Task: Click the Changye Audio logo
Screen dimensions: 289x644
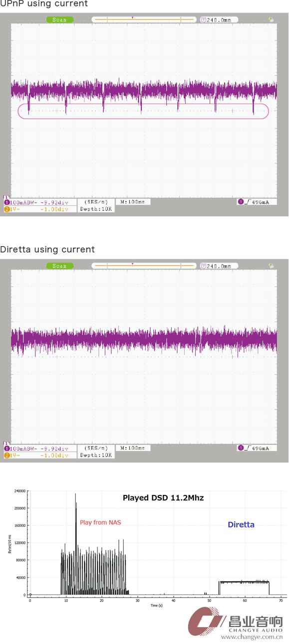Action: (235, 625)
